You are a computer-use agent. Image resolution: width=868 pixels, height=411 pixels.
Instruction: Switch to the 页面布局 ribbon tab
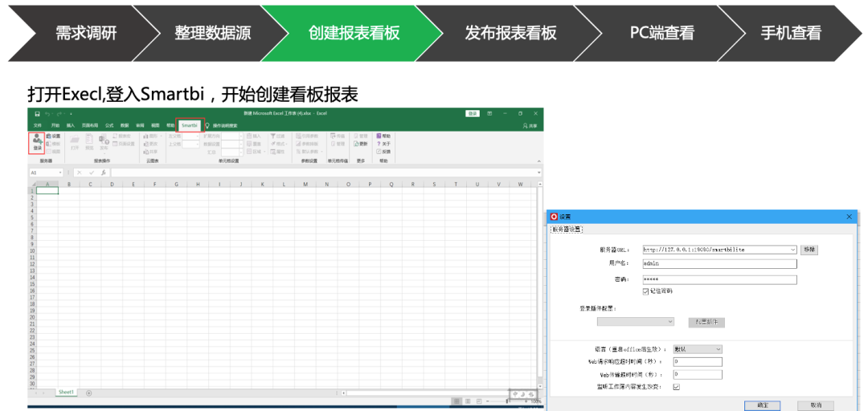pos(90,125)
